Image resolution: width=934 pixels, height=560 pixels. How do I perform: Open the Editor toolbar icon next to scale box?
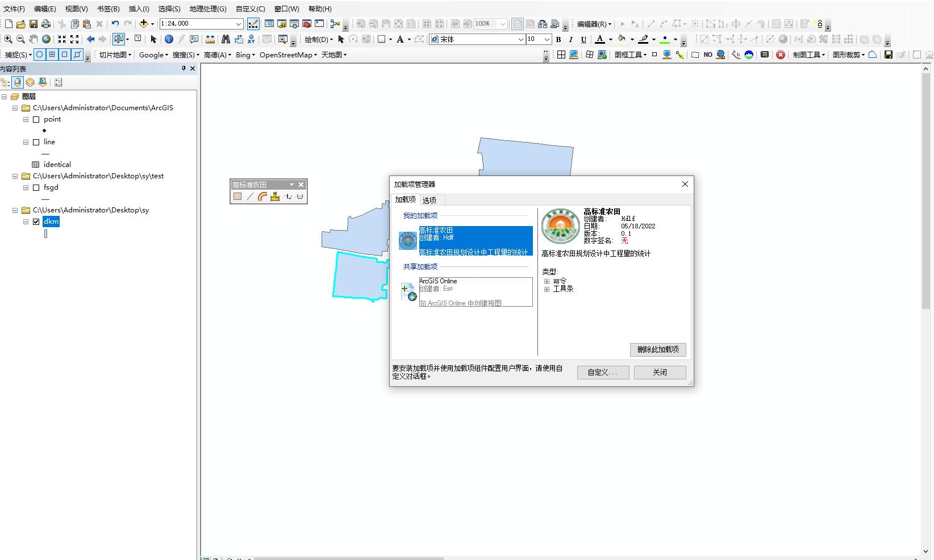pyautogui.click(x=253, y=24)
